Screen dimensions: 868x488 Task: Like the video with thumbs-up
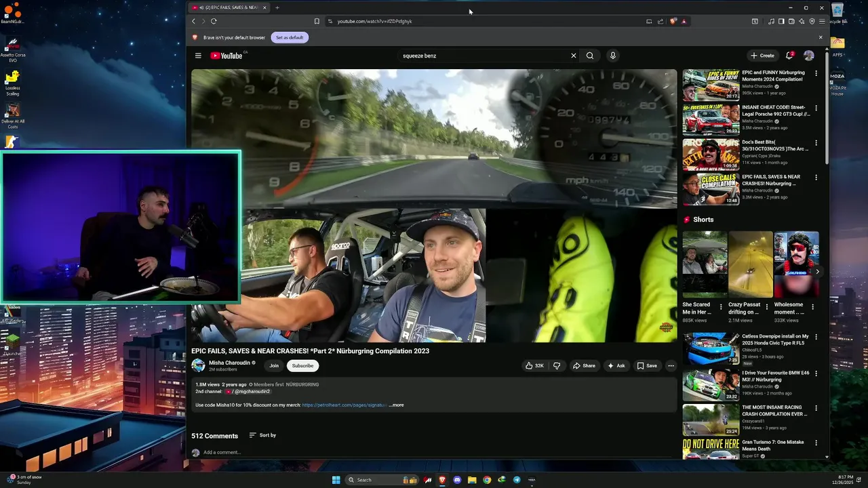click(534, 365)
